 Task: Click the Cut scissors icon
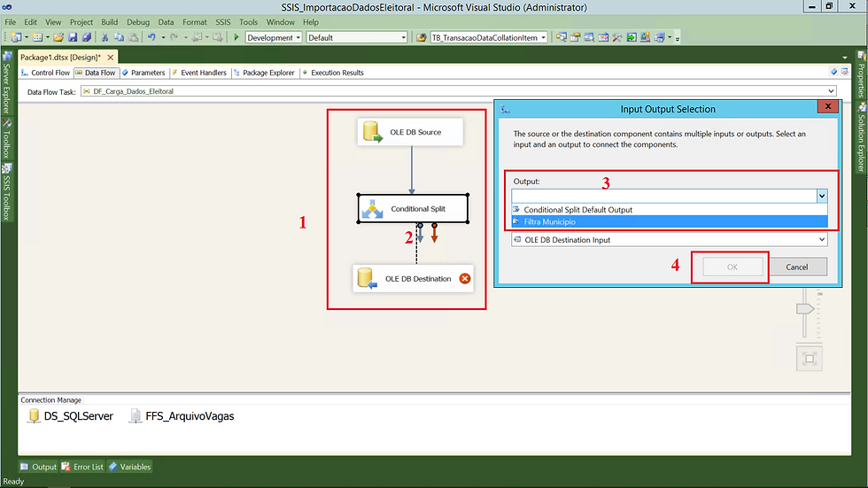pyautogui.click(x=105, y=37)
